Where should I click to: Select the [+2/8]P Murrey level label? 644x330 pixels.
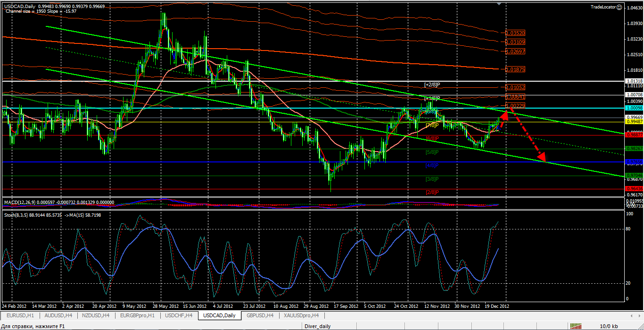point(432,85)
